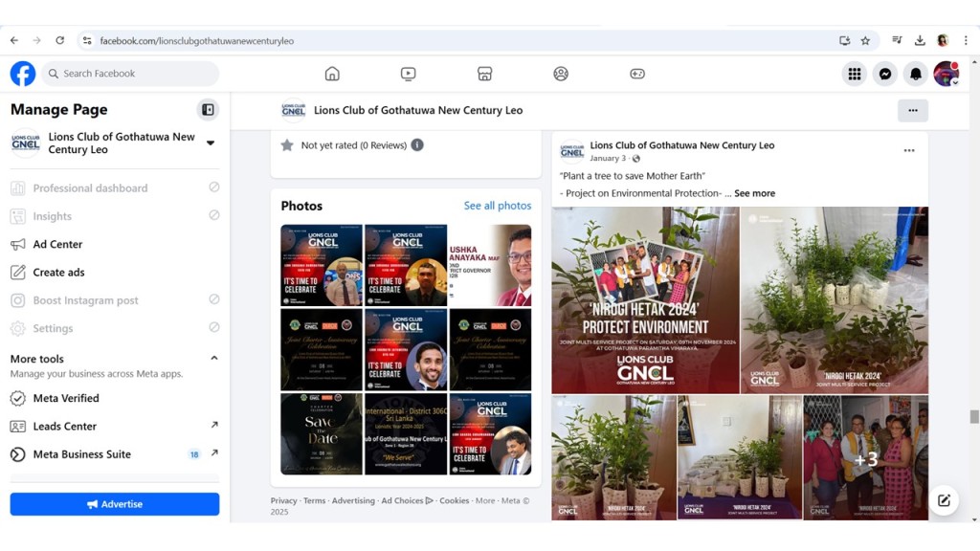The height and width of the screenshot is (551, 980).
Task: Open Meta Verified
Action: [115, 398]
